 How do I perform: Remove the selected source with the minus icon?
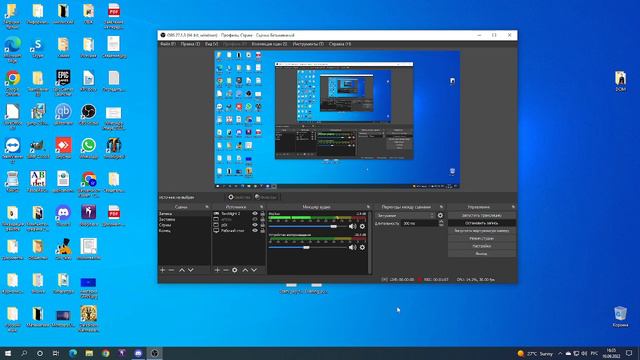(x=226, y=270)
